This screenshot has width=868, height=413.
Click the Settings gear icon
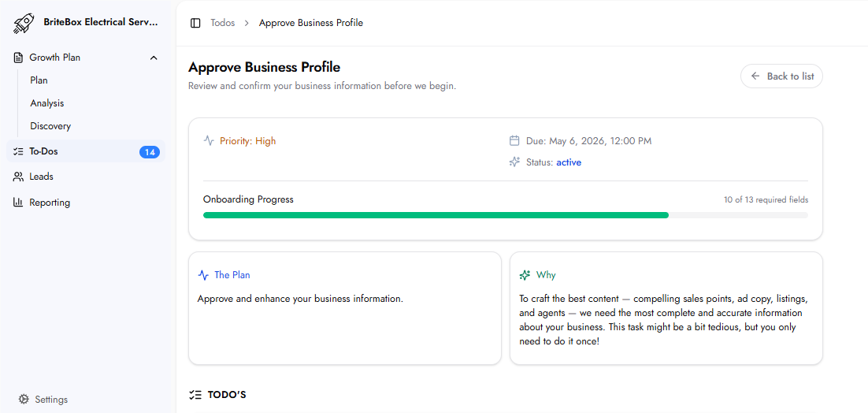pos(24,400)
